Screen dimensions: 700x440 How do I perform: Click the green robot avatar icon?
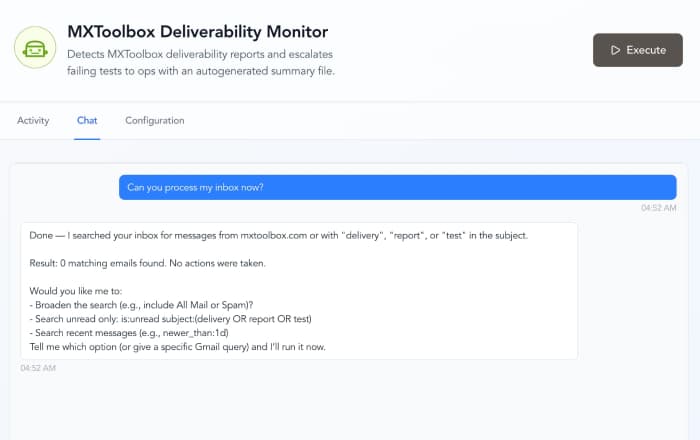pyautogui.click(x=35, y=49)
